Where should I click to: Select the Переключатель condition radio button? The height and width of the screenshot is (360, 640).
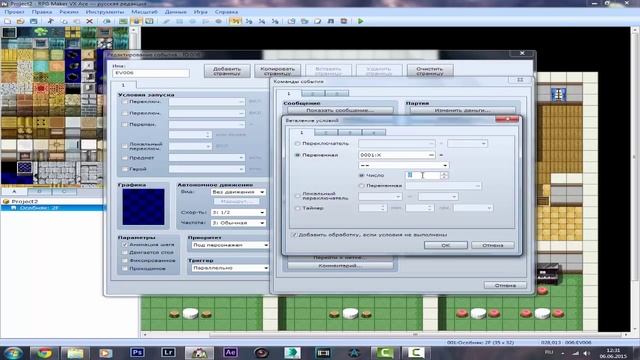click(298, 144)
